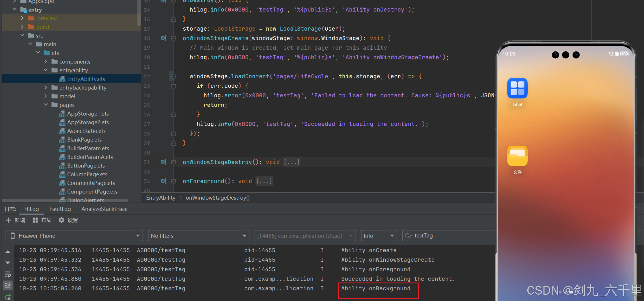This screenshot has width=644, height=301.
Task: Click scroll-to-end icon in log sidebar
Action: pyautogui.click(x=8, y=285)
